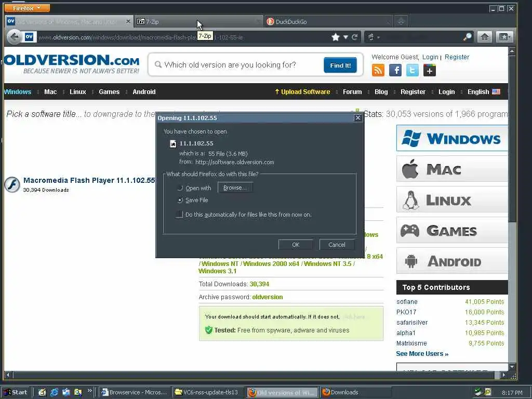Go back using the back arrow button
This screenshot has height=399, width=532.
click(x=14, y=37)
